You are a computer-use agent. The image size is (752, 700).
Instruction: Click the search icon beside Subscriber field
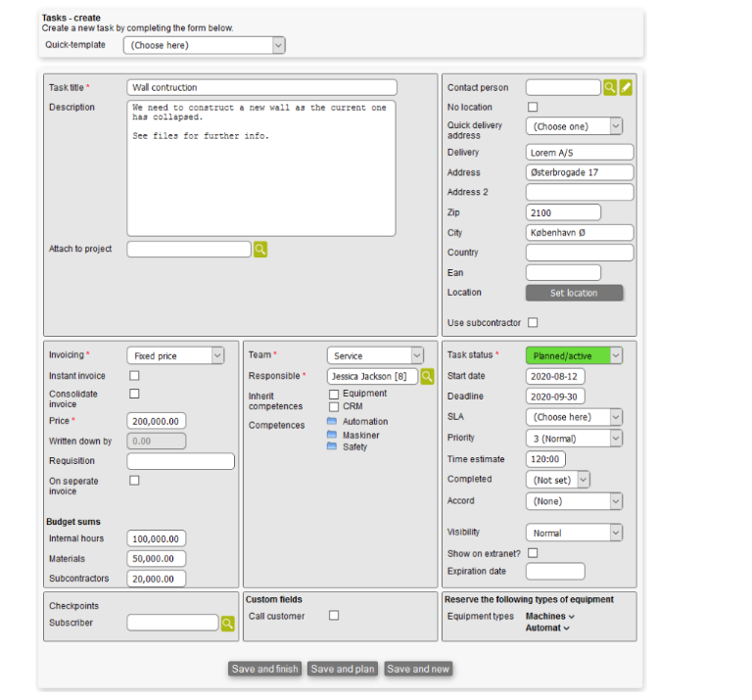click(227, 623)
